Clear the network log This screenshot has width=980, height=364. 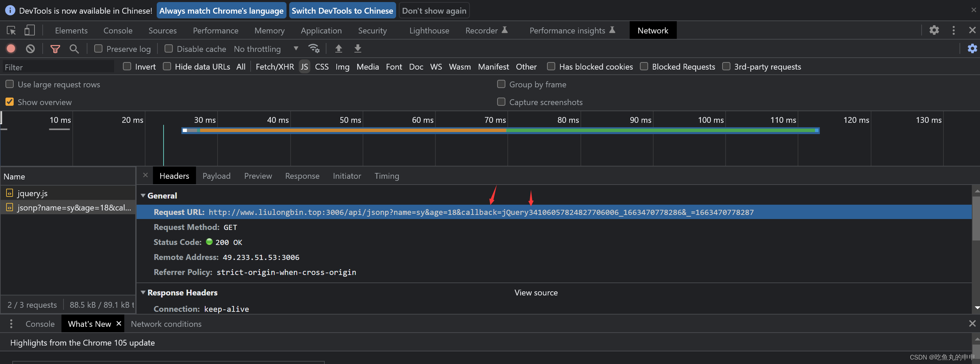click(30, 49)
